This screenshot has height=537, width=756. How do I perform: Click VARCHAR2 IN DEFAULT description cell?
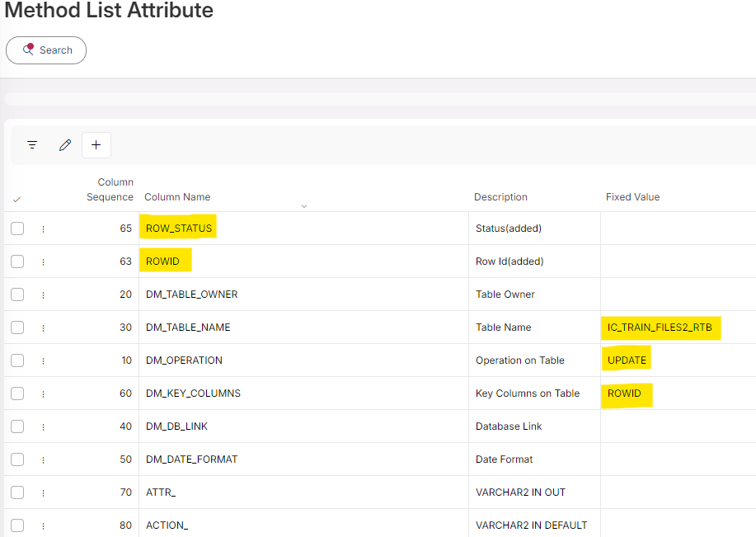pyautogui.click(x=535, y=525)
